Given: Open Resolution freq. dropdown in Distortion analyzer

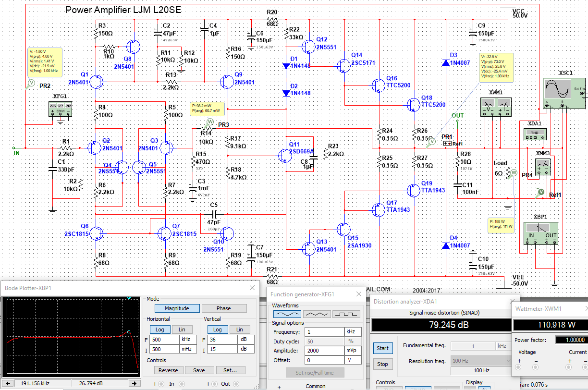Looking at the screenshot, I should click(x=481, y=361).
